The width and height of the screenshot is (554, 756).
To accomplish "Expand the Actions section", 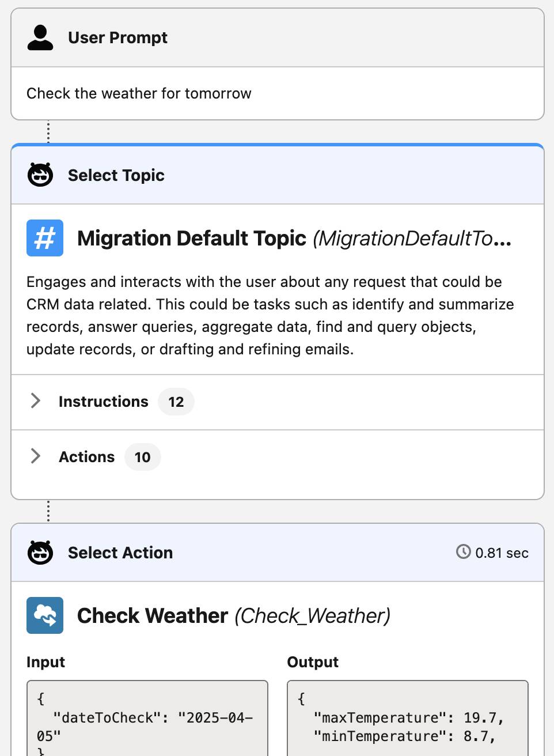I will [x=35, y=456].
